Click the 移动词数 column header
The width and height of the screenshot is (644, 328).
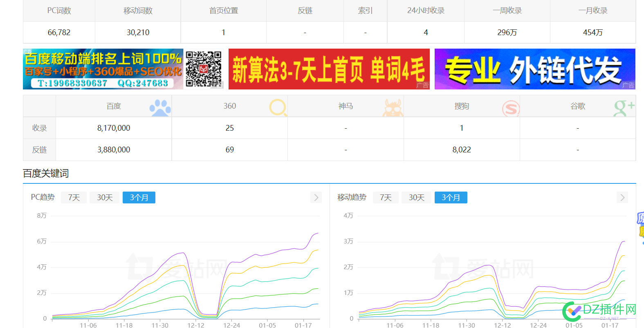click(x=138, y=11)
